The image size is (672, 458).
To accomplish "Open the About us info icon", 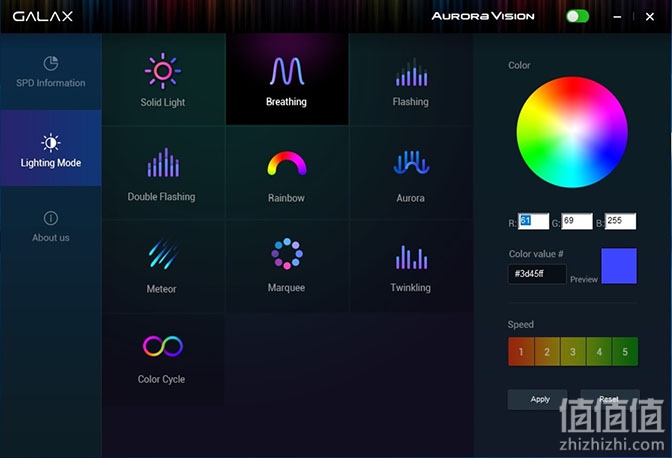I will coord(51,218).
